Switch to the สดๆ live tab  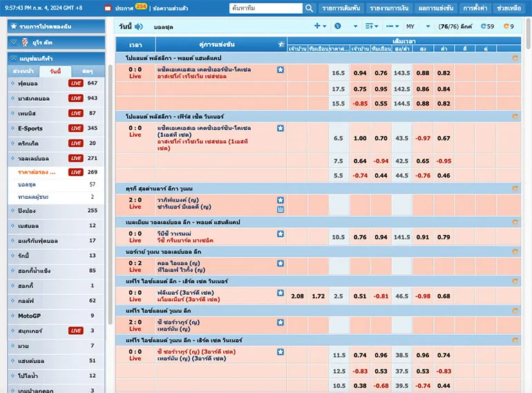(x=88, y=71)
